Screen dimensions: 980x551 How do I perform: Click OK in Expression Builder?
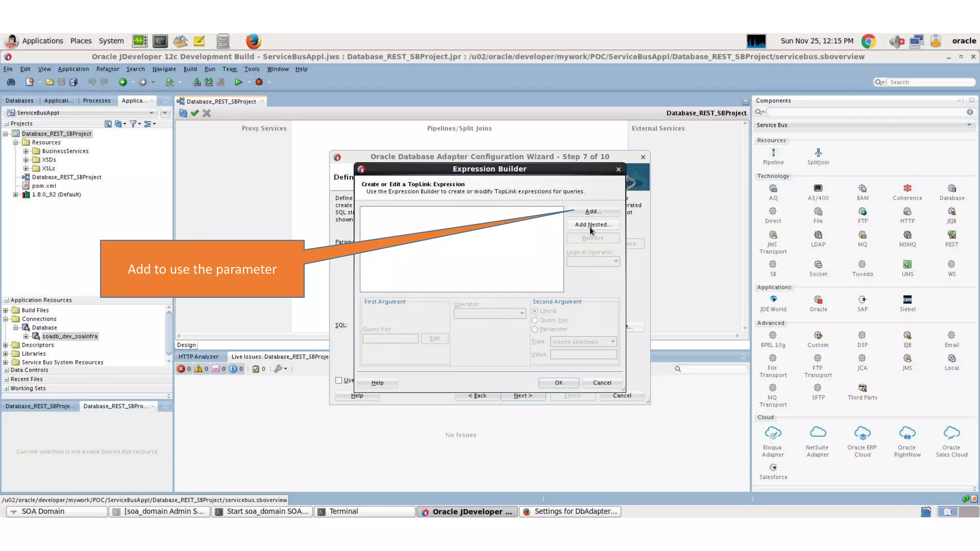point(558,383)
